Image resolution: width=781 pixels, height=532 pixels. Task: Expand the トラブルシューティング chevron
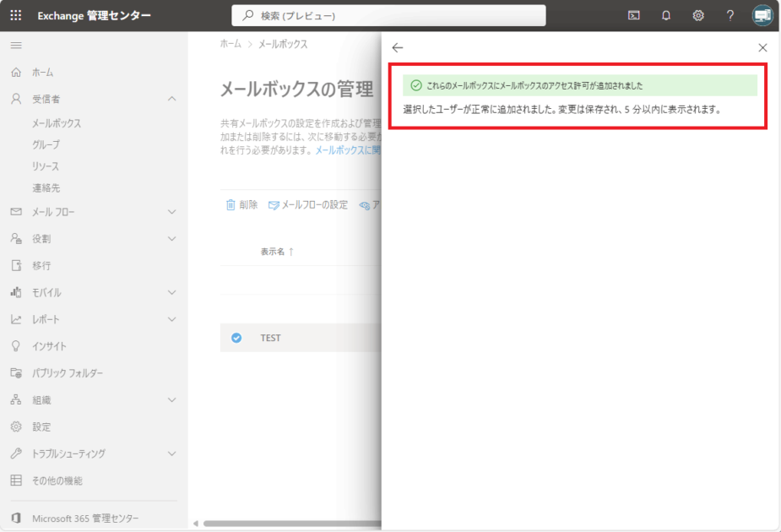click(172, 453)
